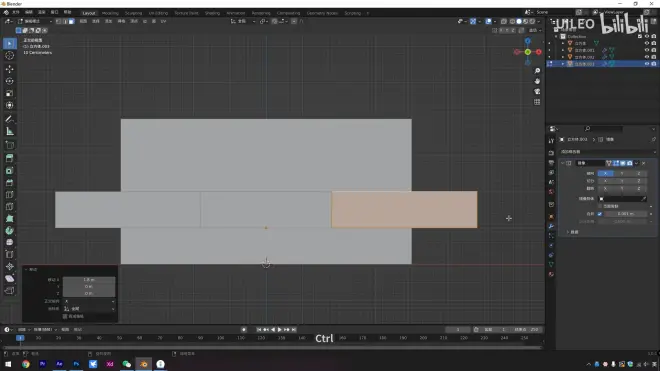
Task: Switch to the Modeling workspace tab
Action: tap(110, 13)
